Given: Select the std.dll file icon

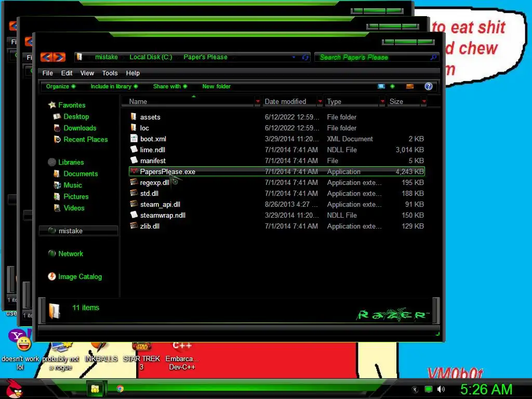Looking at the screenshot, I should (x=134, y=193).
